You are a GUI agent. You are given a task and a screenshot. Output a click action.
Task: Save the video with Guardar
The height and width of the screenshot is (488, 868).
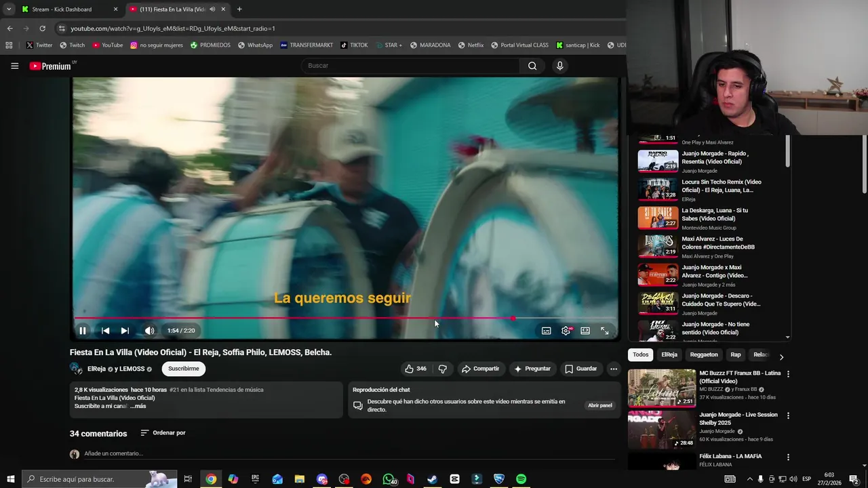click(x=581, y=369)
